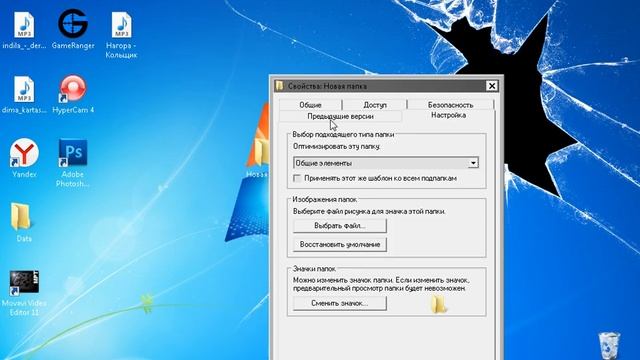Open Movavi Video Editor 11 shortcut
The height and width of the screenshot is (360, 640).
tap(24, 282)
